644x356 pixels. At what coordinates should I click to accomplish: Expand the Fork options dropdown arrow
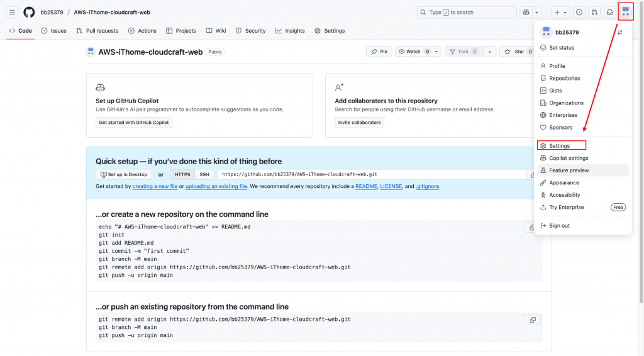coord(490,52)
